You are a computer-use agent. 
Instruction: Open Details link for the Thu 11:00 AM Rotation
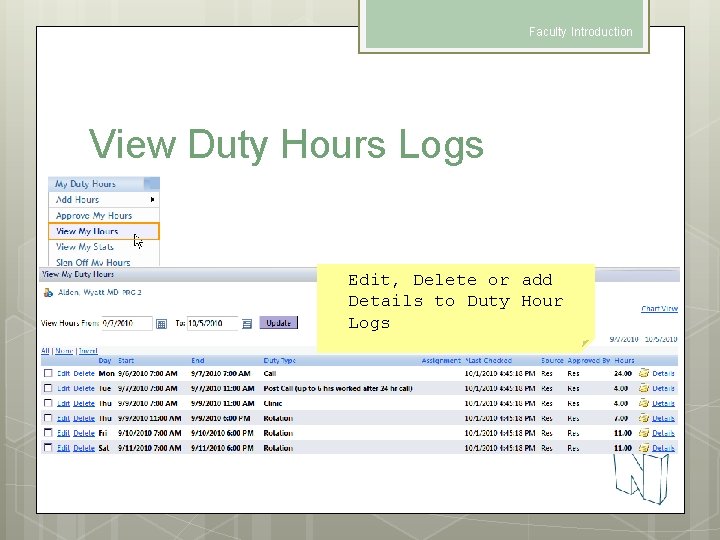(664, 418)
